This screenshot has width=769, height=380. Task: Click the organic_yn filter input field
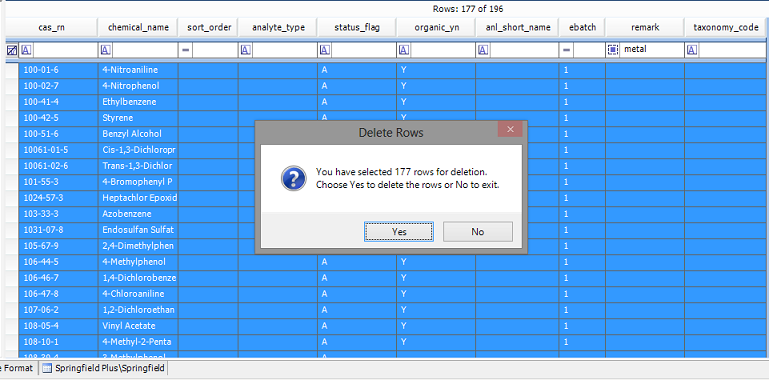click(442, 50)
